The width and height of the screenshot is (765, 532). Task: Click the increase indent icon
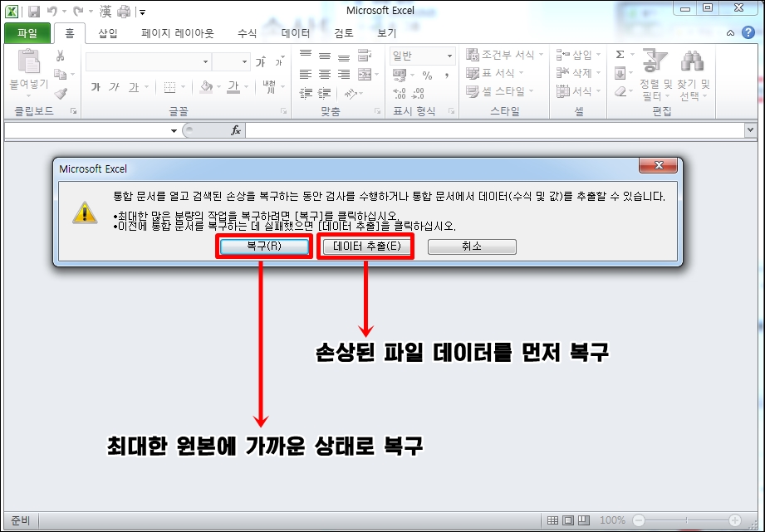point(325,93)
